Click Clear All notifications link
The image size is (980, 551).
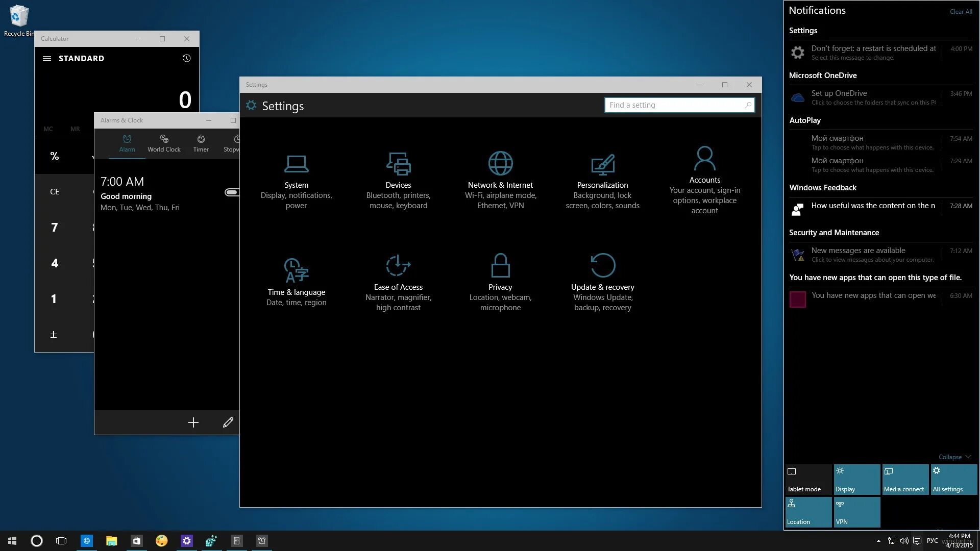[x=961, y=12]
